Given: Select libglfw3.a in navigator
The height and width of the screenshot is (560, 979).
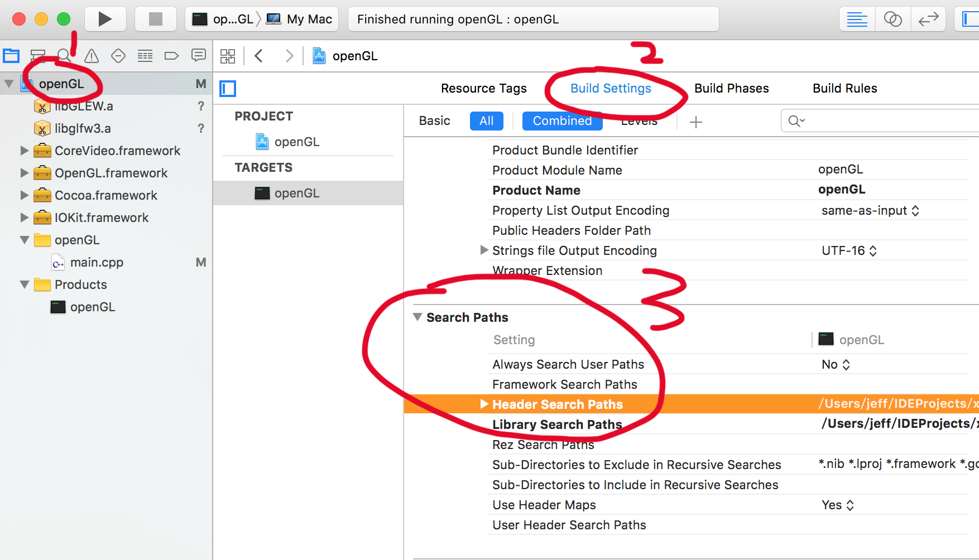Looking at the screenshot, I should coord(106,128).
